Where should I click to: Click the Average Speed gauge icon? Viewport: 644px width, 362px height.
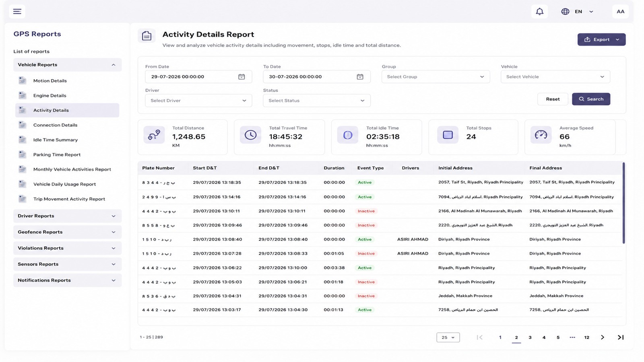pos(541,135)
